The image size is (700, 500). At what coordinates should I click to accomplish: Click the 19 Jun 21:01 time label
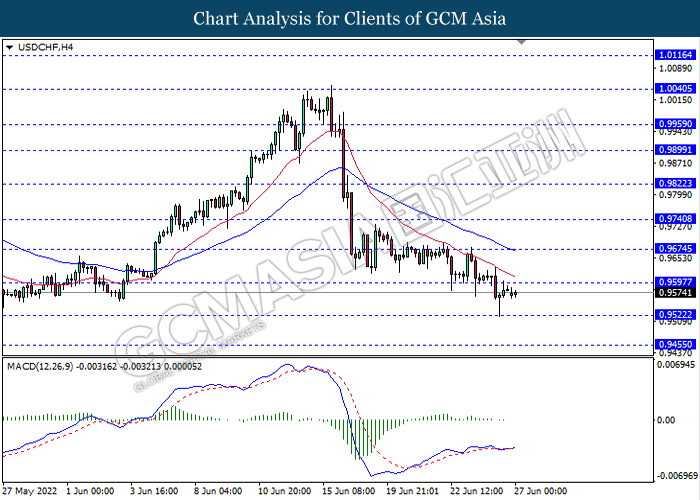[x=412, y=491]
